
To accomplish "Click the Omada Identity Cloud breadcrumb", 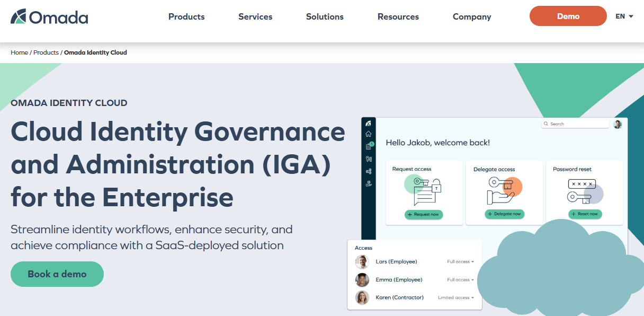I will (95, 52).
